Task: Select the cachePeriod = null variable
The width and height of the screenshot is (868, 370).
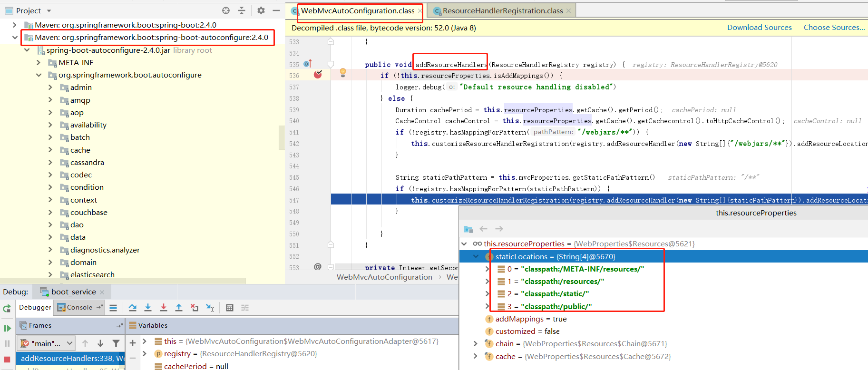Action: point(196,366)
